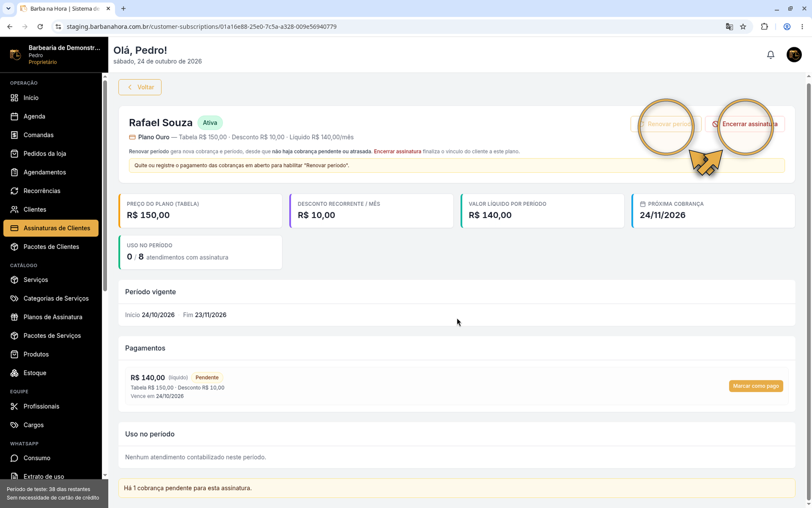Screen dimensions: 812x508
Task: Open Estoque boxes icon
Action: 14,373
